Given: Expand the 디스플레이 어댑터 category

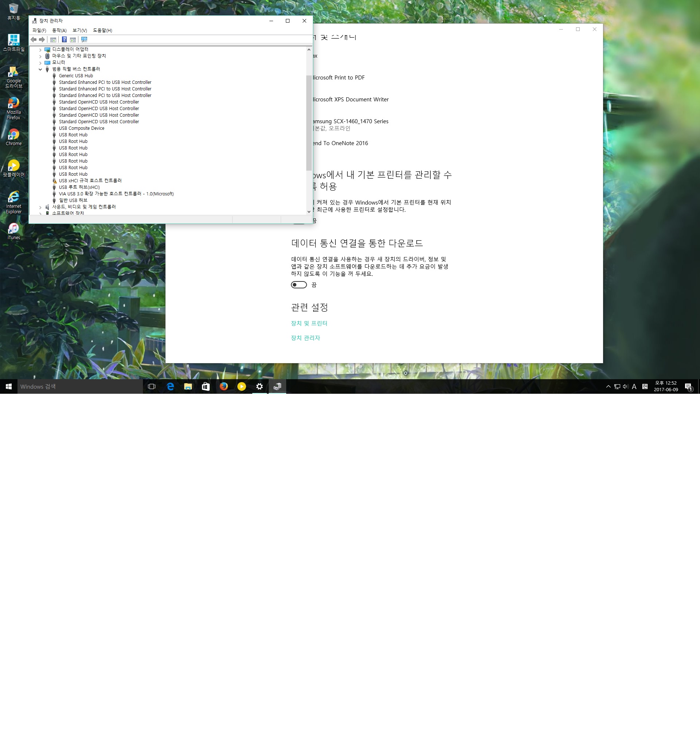Looking at the screenshot, I should coord(40,50).
